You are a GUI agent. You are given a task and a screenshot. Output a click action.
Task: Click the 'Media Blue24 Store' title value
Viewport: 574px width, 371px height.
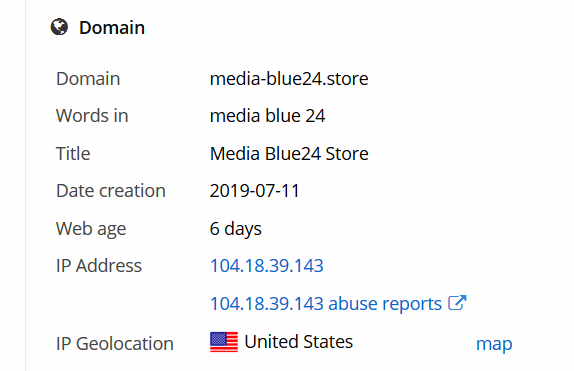point(289,153)
